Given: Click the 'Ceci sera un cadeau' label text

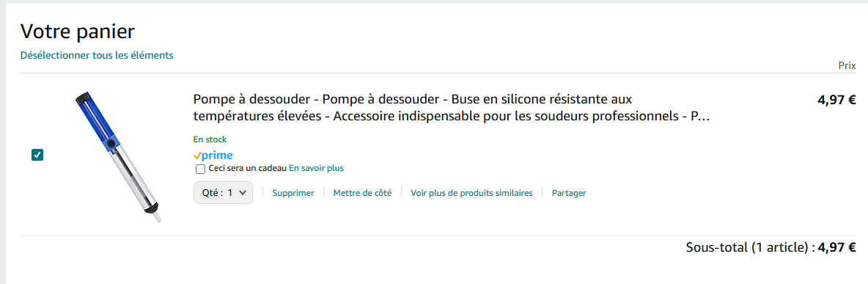Looking at the screenshot, I should click(x=248, y=168).
